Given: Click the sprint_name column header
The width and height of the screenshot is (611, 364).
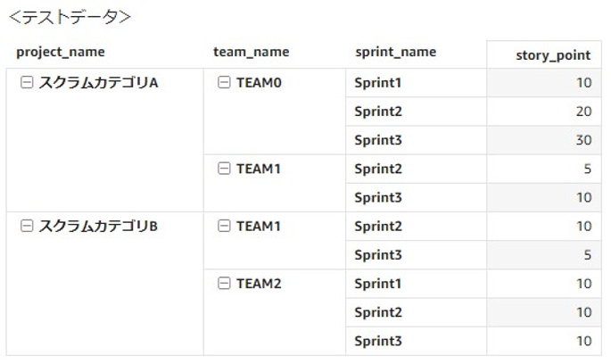Looking at the screenshot, I should 395,52.
